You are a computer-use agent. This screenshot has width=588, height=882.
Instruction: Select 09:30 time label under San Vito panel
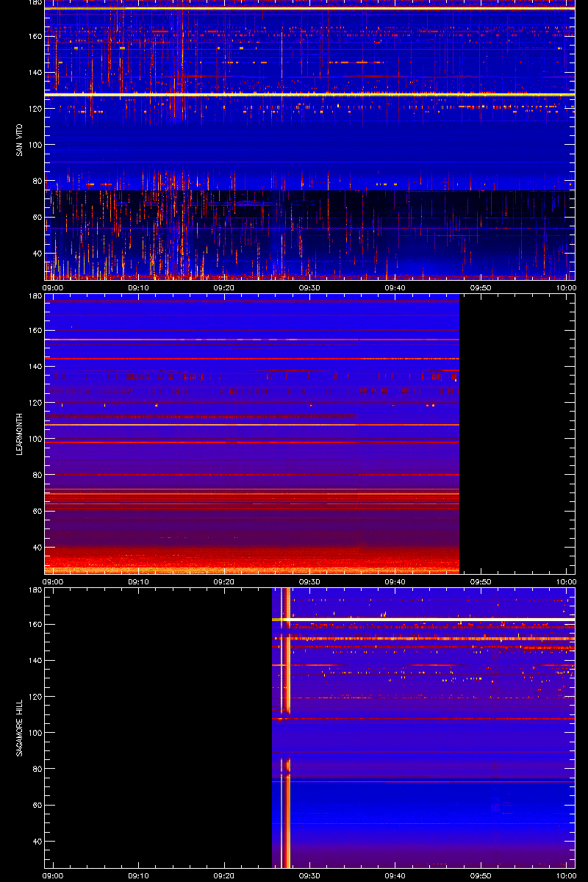[x=309, y=288]
